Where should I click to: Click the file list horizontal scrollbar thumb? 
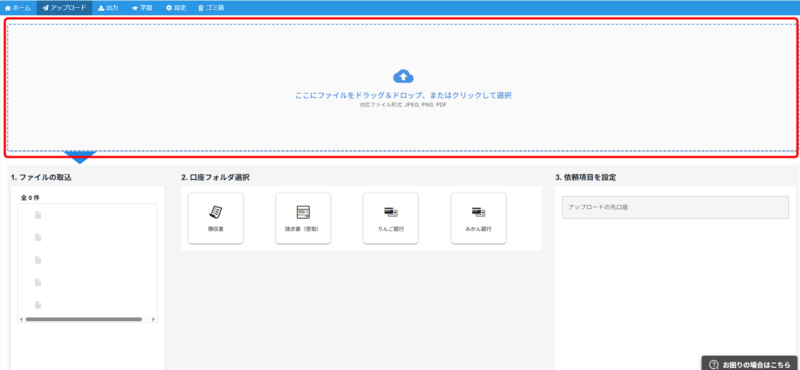[84, 319]
